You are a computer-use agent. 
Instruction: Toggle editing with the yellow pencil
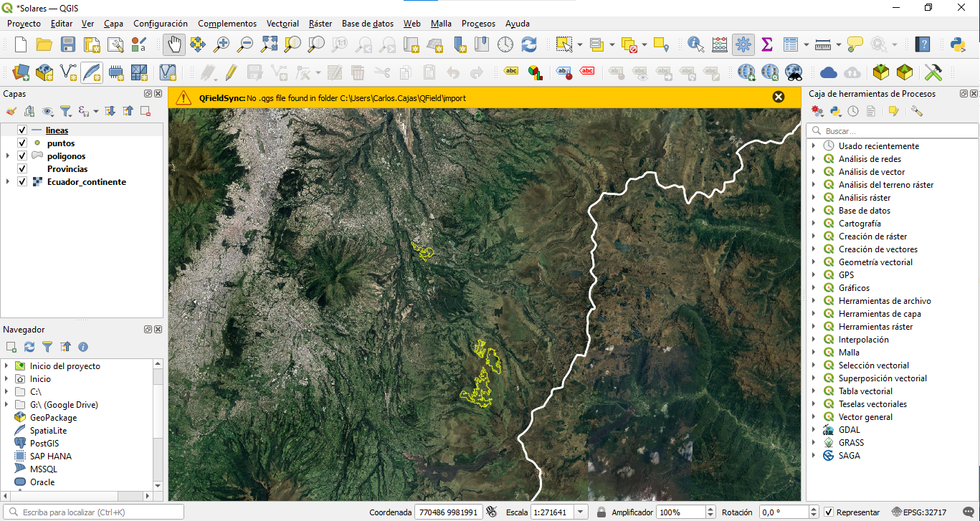(x=231, y=72)
